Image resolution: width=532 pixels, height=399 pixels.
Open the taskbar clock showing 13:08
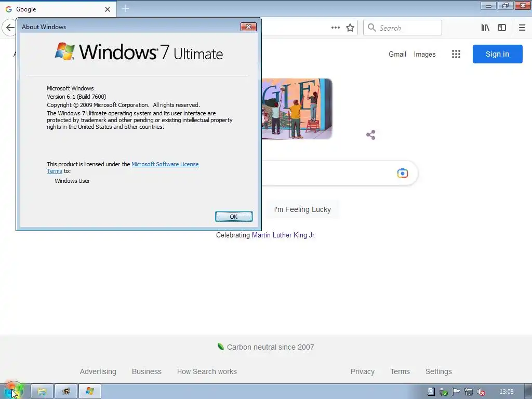[506, 392]
